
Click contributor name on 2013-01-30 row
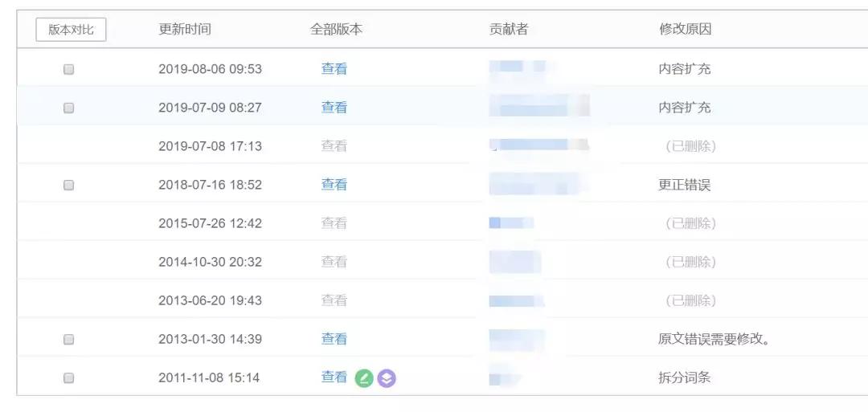coord(517,339)
